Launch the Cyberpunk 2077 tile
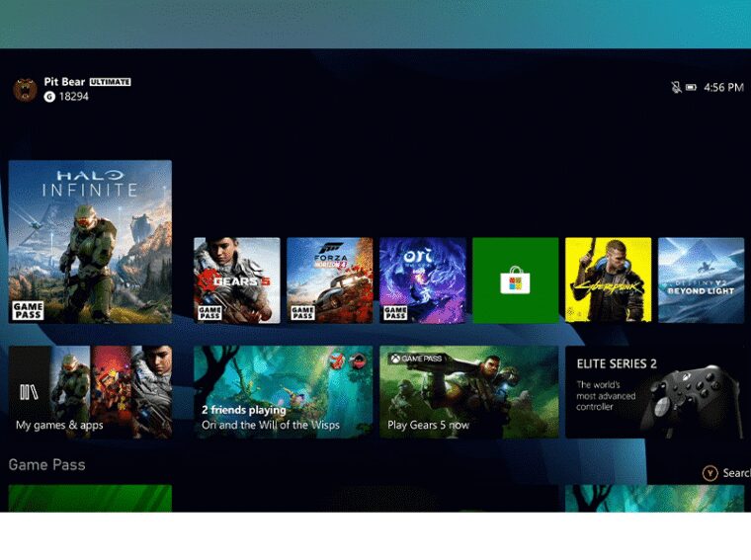This screenshot has height=560, width=751. (609, 280)
